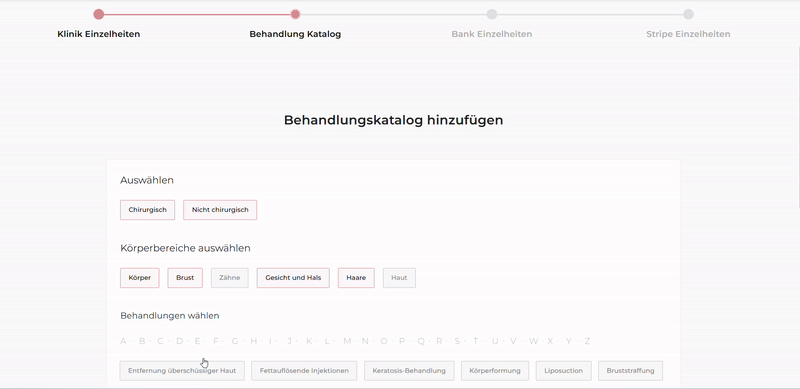
Task: Choose the Brust body area
Action: [185, 278]
